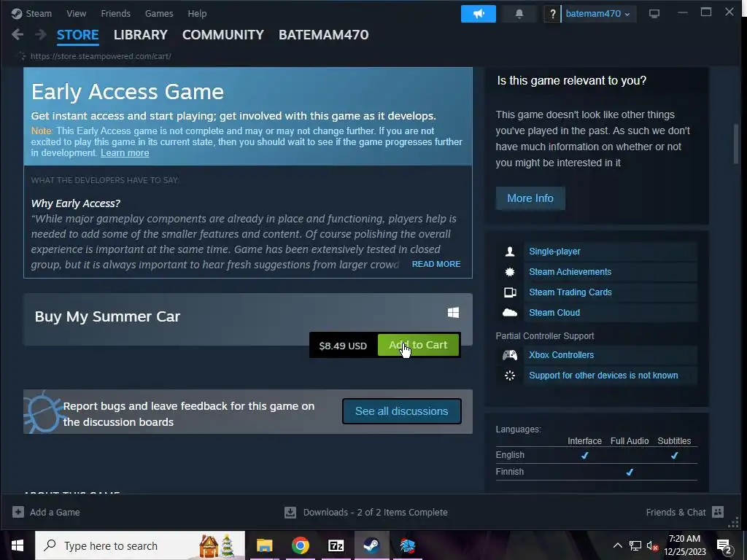Open the blue-red app on the taskbar

tap(407, 545)
